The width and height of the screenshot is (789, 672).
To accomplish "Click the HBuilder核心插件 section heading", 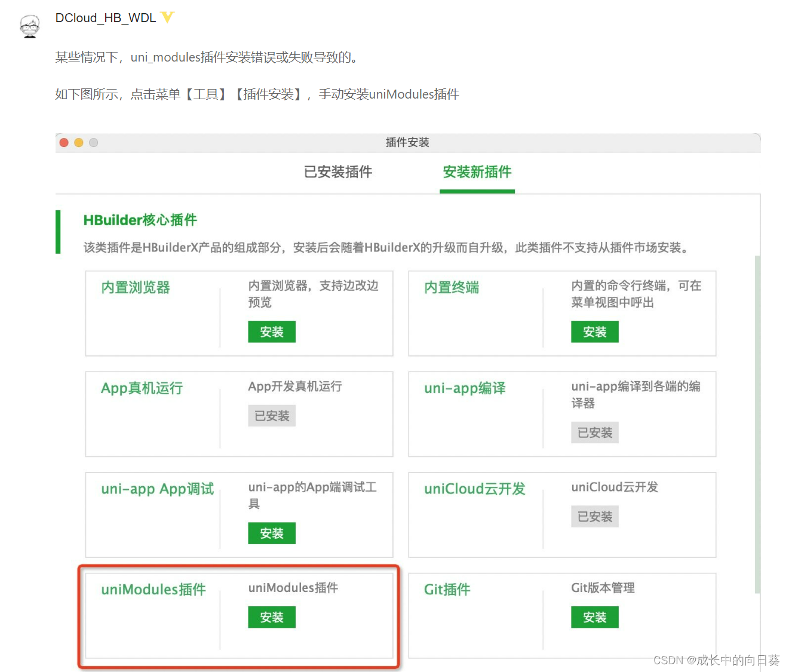I will [140, 220].
